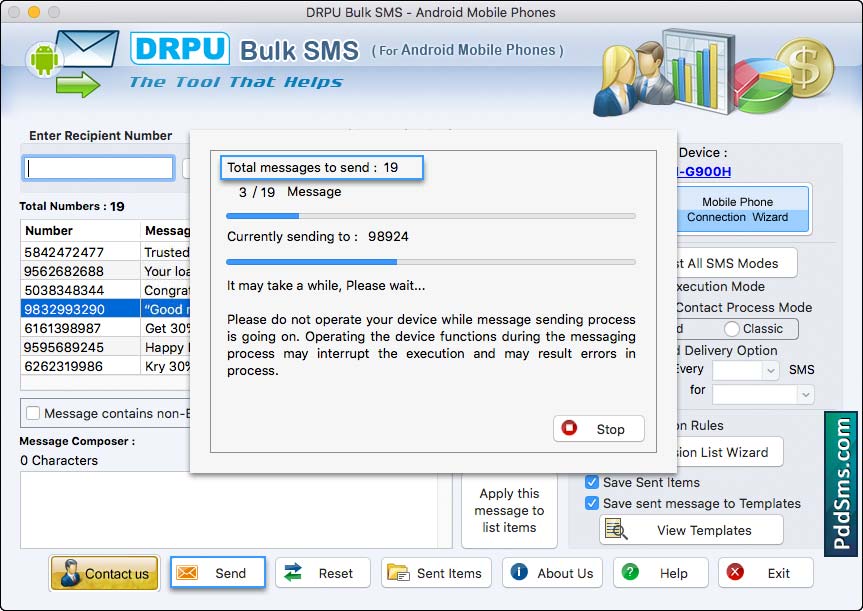The width and height of the screenshot is (863, 611).
Task: Toggle the Message contains non-English checkbox
Action: (33, 413)
